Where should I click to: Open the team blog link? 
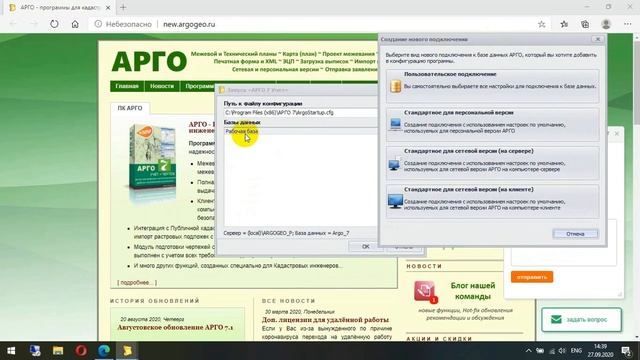[x=473, y=291]
